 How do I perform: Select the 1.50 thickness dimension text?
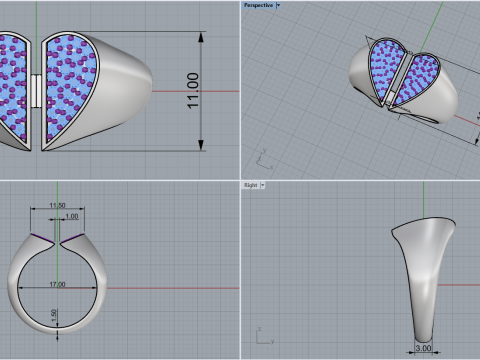click(x=54, y=316)
